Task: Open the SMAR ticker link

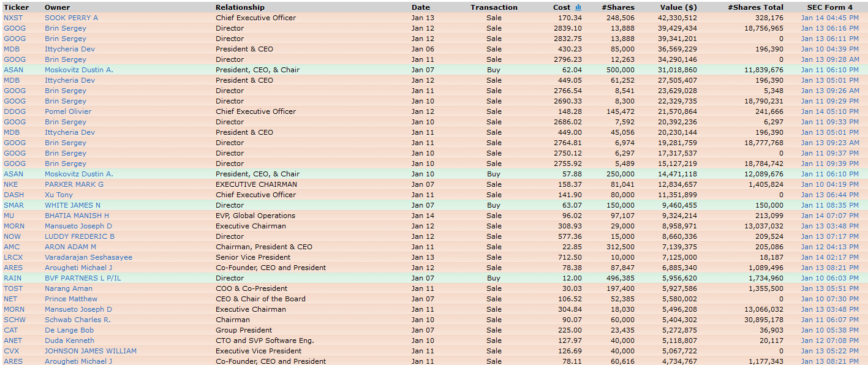Action: pos(14,205)
